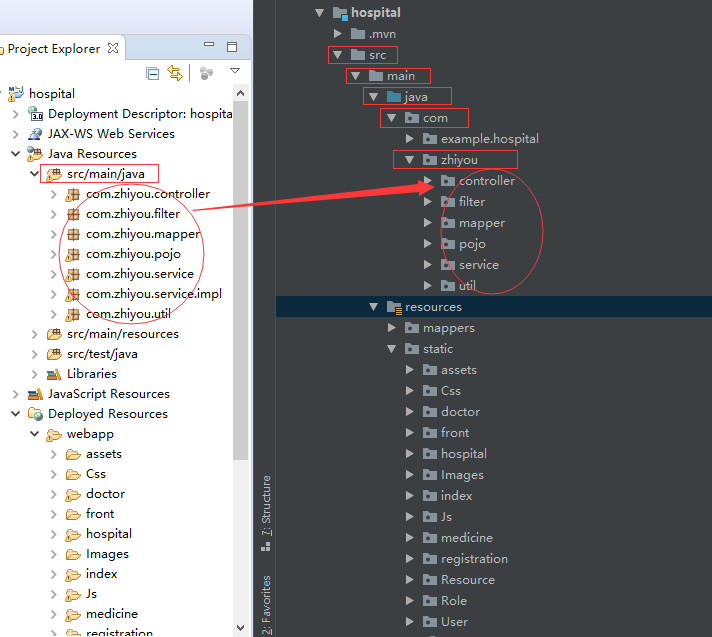Expand the example.hospital package
Viewport: 712px width, 637px height.
click(x=410, y=138)
